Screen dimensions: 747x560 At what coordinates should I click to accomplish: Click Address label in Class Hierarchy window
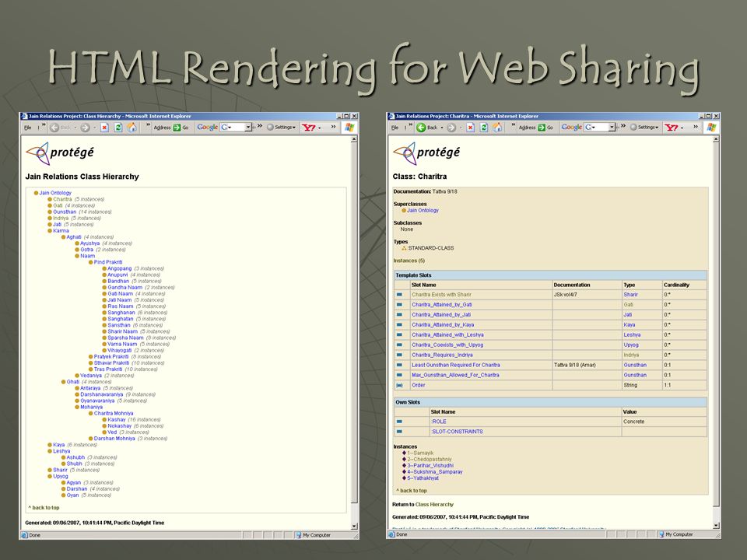click(162, 128)
